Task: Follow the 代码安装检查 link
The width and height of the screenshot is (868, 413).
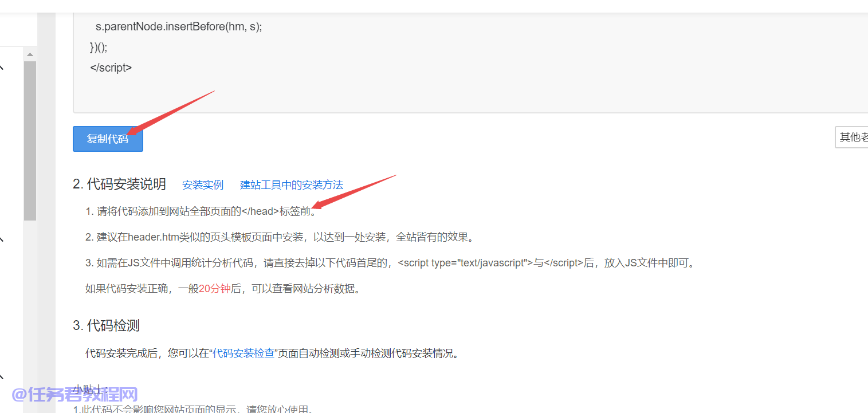Action: 243,353
